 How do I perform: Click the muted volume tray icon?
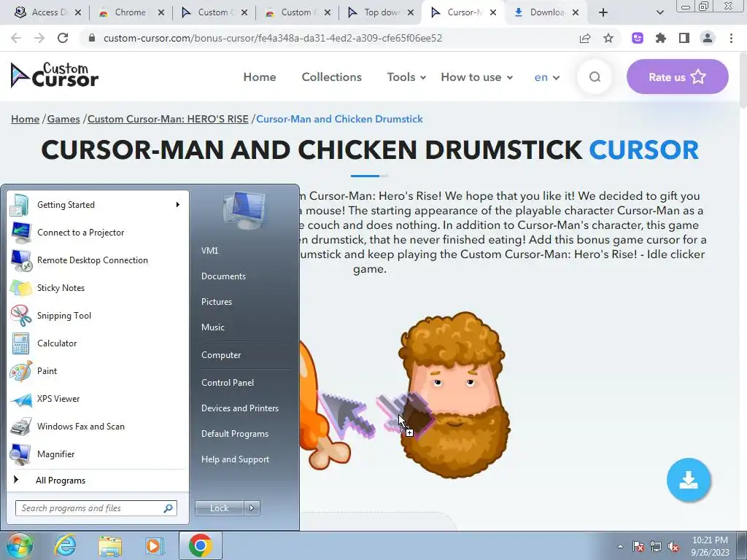point(673,547)
